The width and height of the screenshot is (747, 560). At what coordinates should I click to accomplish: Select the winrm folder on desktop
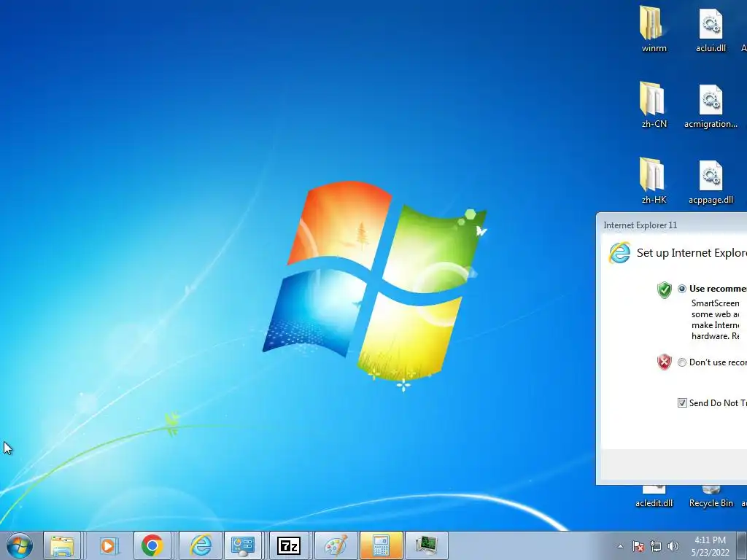[654, 29]
